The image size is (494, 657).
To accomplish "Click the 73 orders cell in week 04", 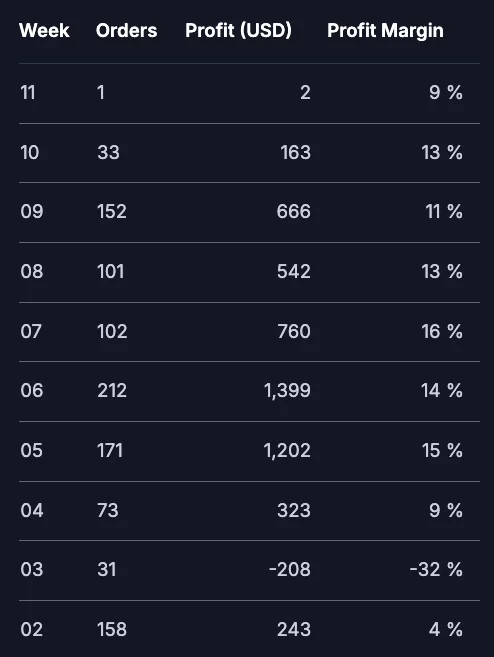I will [108, 510].
